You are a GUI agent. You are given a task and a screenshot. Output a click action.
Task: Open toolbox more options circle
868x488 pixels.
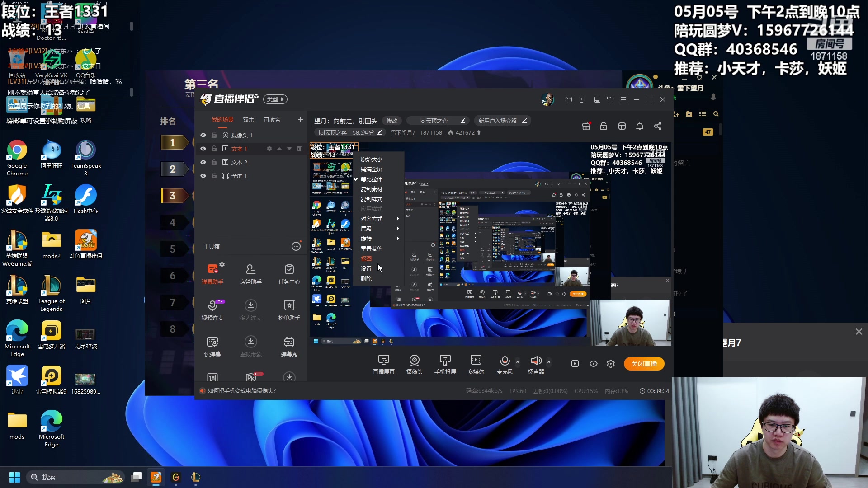coord(296,246)
